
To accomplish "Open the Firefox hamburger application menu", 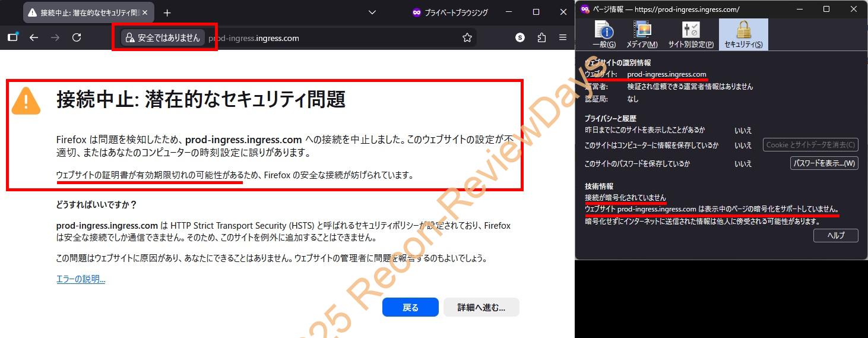I will (563, 37).
